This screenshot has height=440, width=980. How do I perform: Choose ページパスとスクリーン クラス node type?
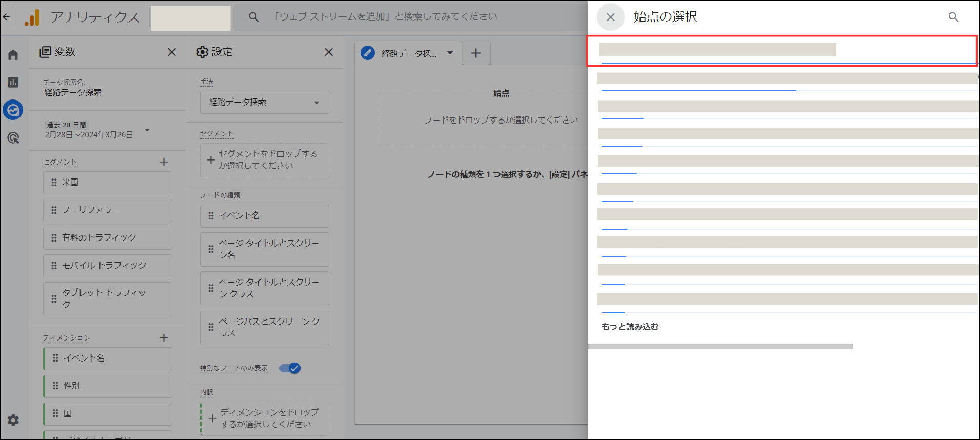pos(265,328)
